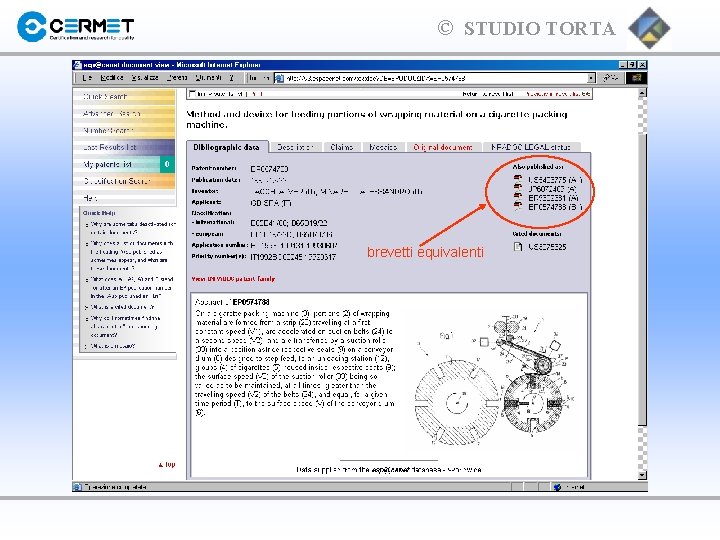This screenshot has height=540, width=720.
Task: Click the red result list navigation link
Action: [558, 94]
